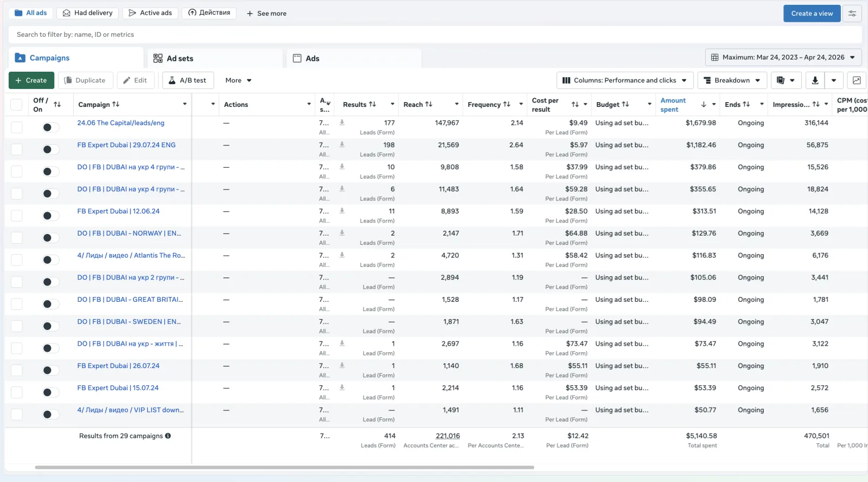Sort by Budget column arrows icon

pos(626,104)
